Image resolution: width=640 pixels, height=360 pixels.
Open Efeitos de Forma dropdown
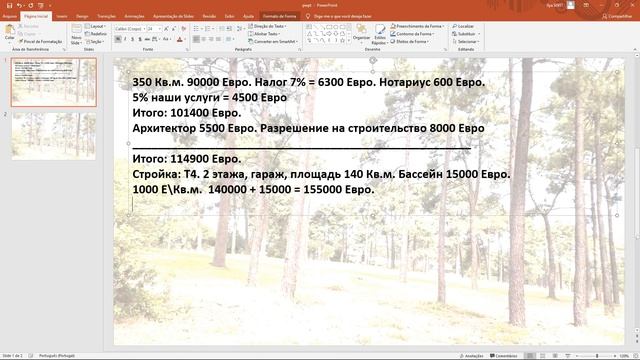point(409,42)
